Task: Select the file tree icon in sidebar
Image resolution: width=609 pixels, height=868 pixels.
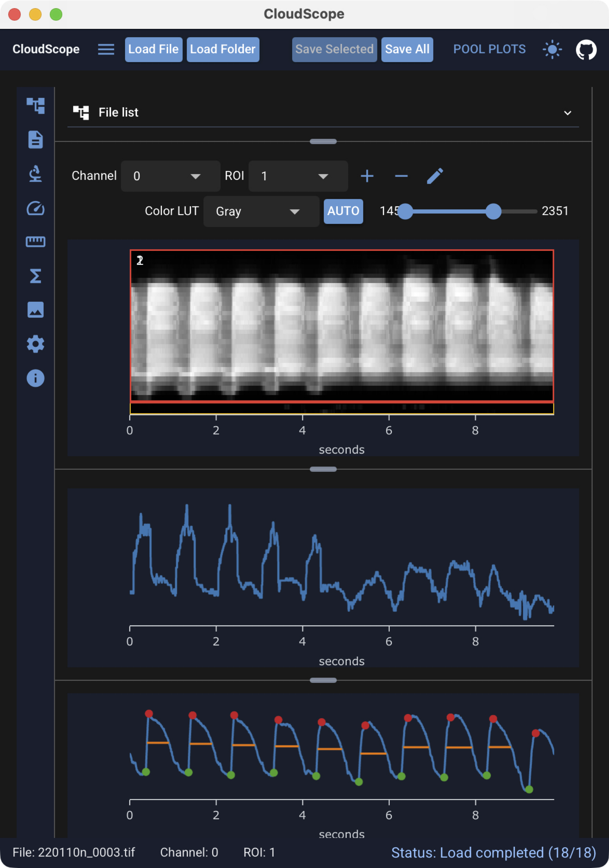Action: click(36, 106)
